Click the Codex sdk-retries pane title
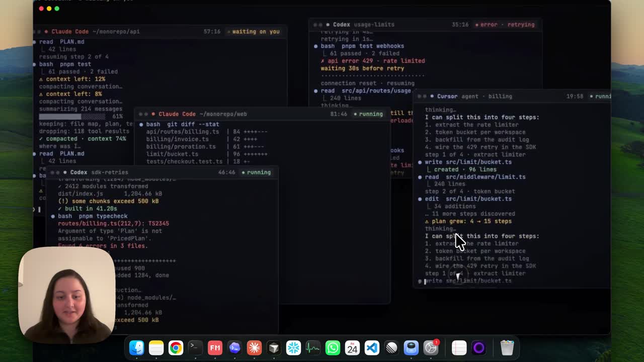The image size is (644, 362). click(99, 172)
